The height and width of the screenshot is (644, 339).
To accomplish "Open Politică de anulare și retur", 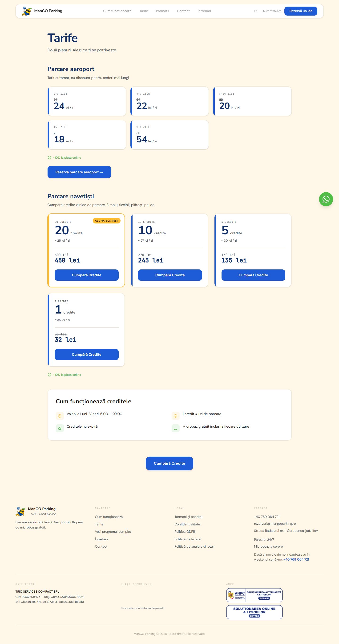I will (194, 546).
